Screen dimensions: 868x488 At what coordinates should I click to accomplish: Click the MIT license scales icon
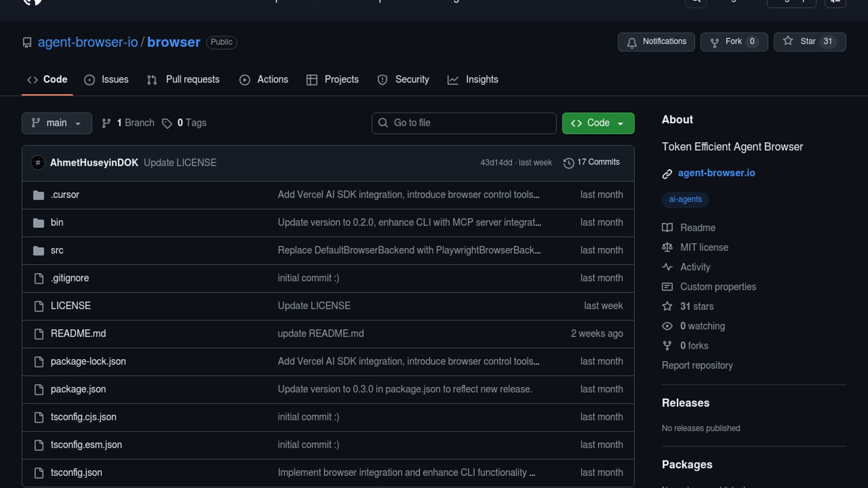pos(667,247)
